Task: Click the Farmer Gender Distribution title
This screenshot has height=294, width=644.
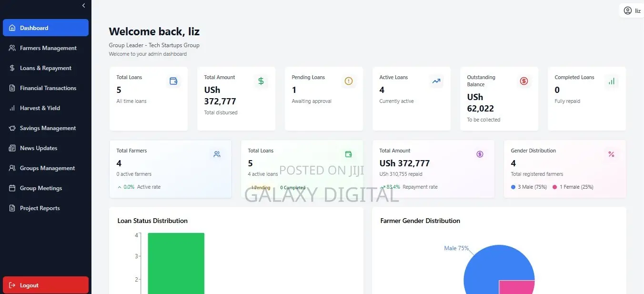Action: (420, 221)
